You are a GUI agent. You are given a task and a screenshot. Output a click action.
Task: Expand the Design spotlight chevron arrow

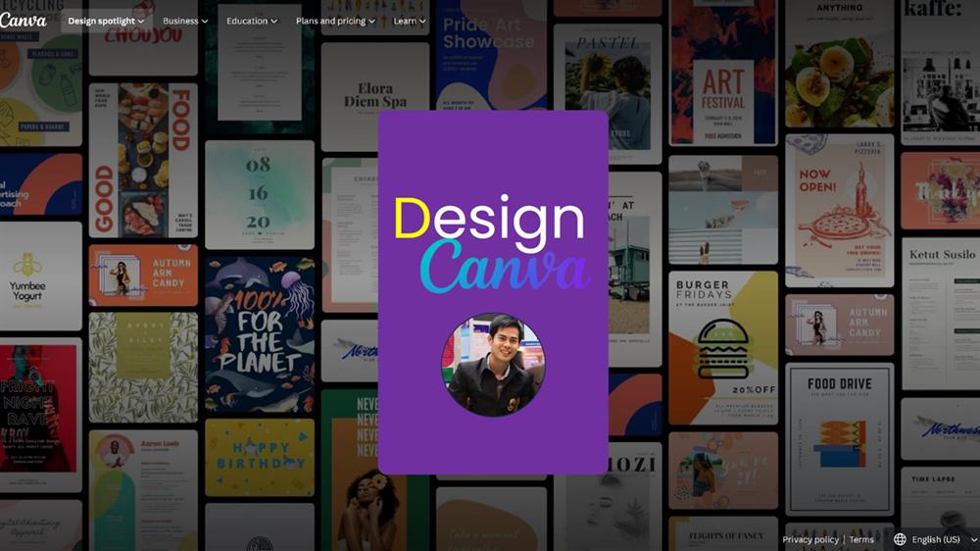141,22
